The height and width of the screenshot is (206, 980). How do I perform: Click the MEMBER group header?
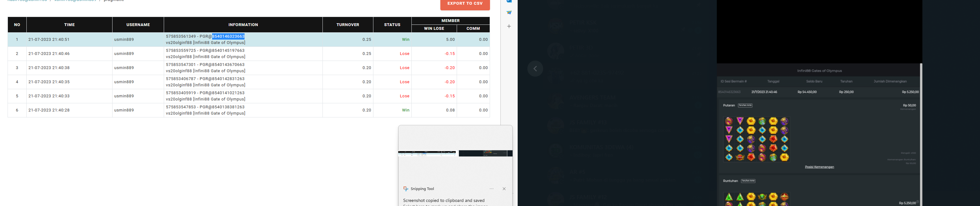[450, 20]
